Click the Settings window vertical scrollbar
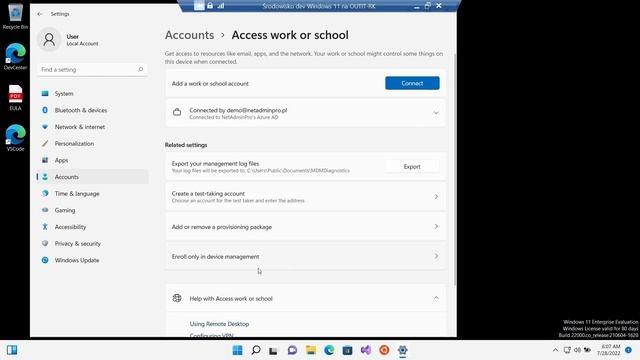 (455, 169)
